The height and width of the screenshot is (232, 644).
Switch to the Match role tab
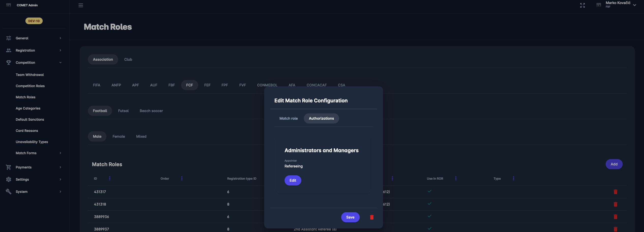point(288,118)
